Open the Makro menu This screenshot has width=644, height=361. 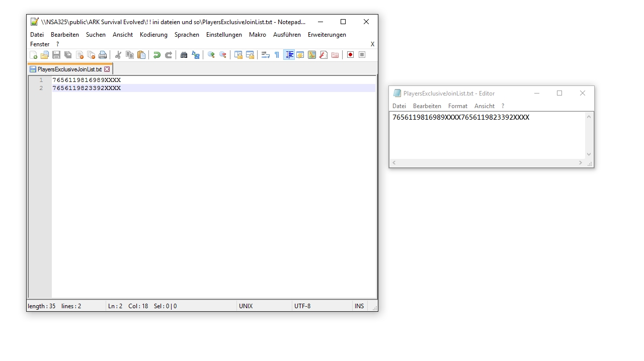coord(258,35)
